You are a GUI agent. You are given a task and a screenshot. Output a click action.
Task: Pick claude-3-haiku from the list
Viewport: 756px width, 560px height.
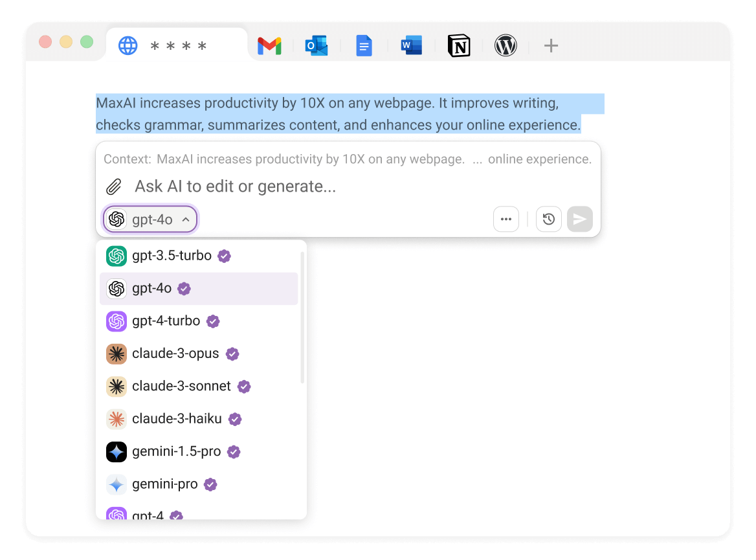tap(177, 419)
